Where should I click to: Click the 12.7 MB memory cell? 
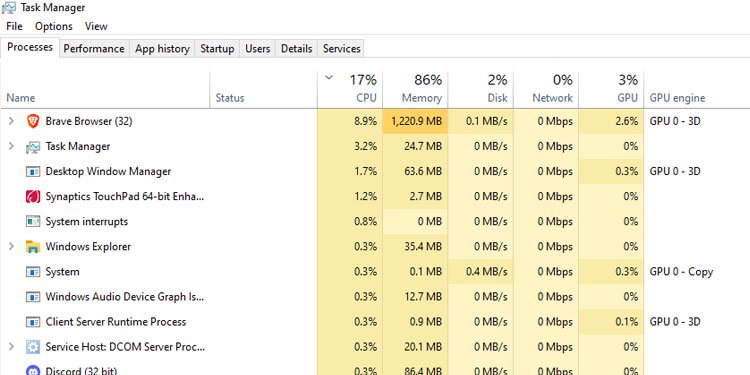[x=415, y=297]
